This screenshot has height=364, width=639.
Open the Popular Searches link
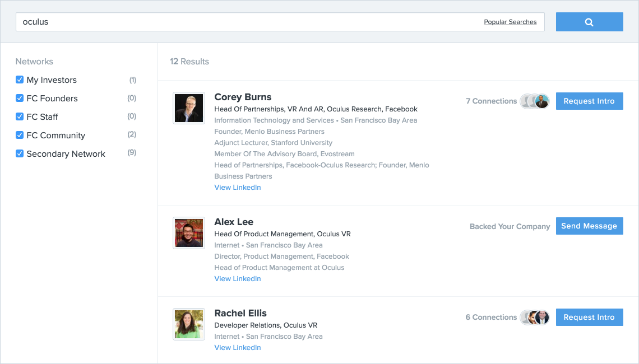click(510, 22)
